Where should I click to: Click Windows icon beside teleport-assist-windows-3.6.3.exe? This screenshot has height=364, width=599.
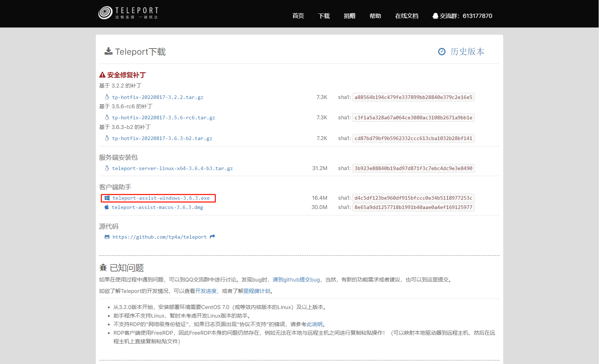107,198
